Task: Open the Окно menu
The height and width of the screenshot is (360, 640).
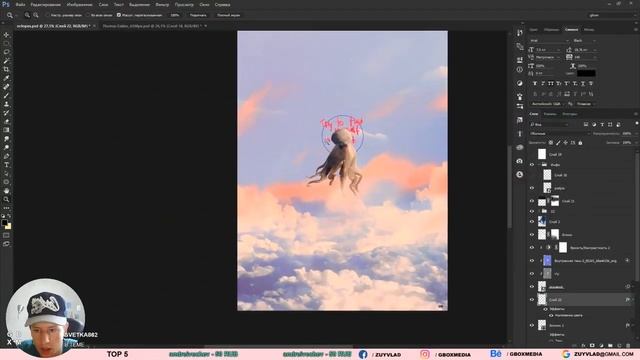Action: [204, 5]
